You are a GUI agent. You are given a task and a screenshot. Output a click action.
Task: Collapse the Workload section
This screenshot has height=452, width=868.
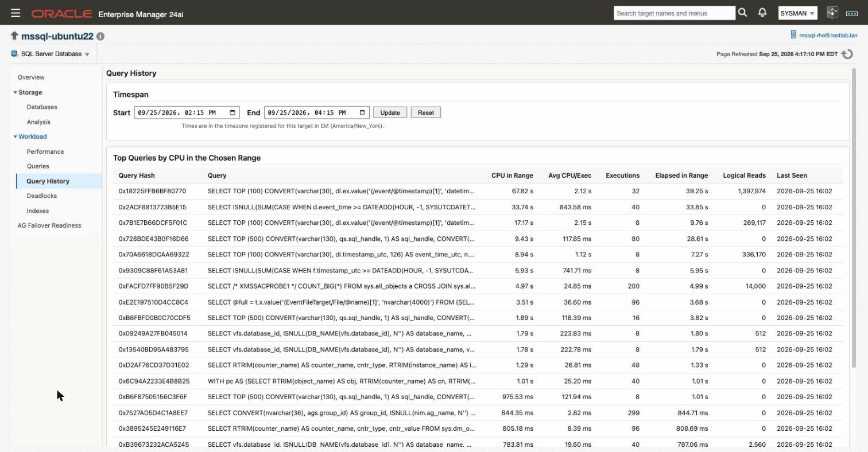pos(15,137)
